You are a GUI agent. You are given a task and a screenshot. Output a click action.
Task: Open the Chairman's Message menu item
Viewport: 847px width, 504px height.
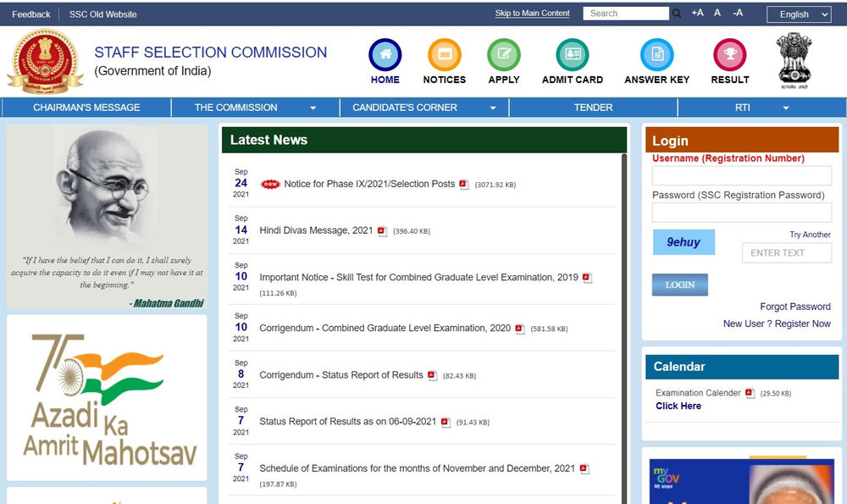(x=86, y=108)
